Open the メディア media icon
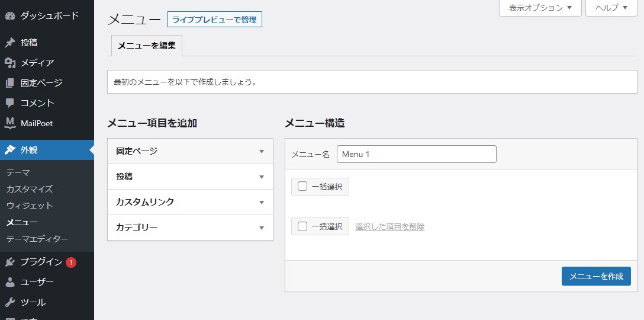 (x=10, y=63)
